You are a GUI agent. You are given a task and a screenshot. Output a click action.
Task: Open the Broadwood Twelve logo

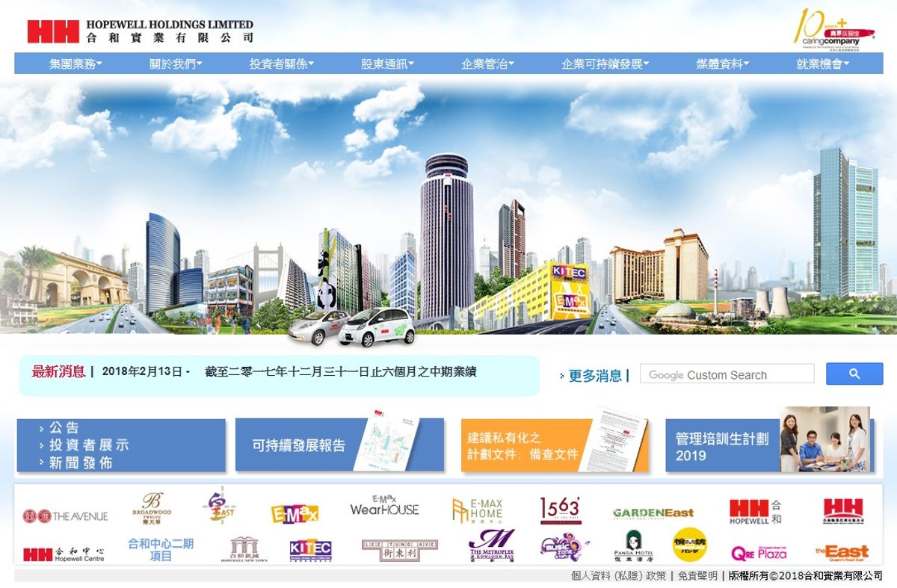152,509
